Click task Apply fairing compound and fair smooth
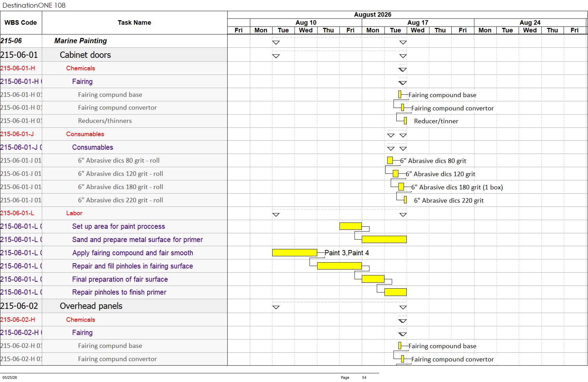 click(x=132, y=253)
